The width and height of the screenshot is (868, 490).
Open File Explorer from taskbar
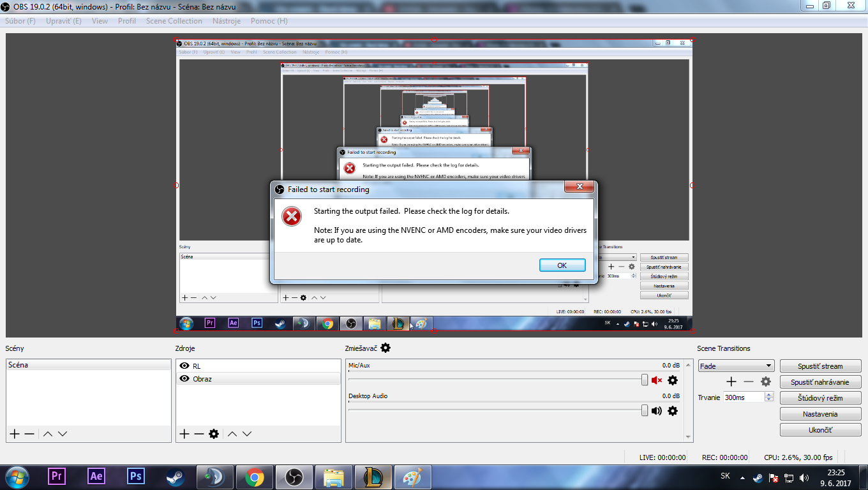(x=334, y=477)
